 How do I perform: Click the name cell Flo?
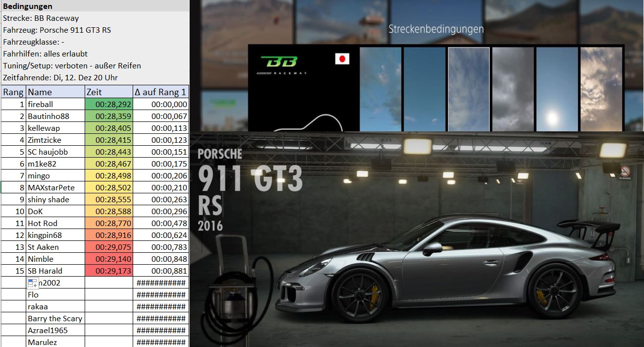tap(55, 294)
